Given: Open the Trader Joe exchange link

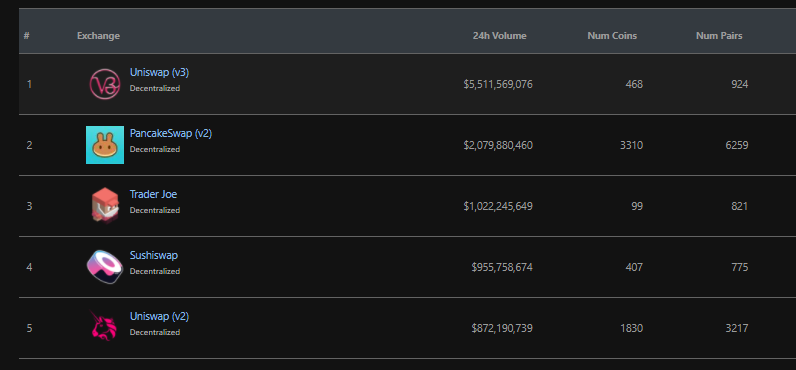Looking at the screenshot, I should click(x=153, y=194).
